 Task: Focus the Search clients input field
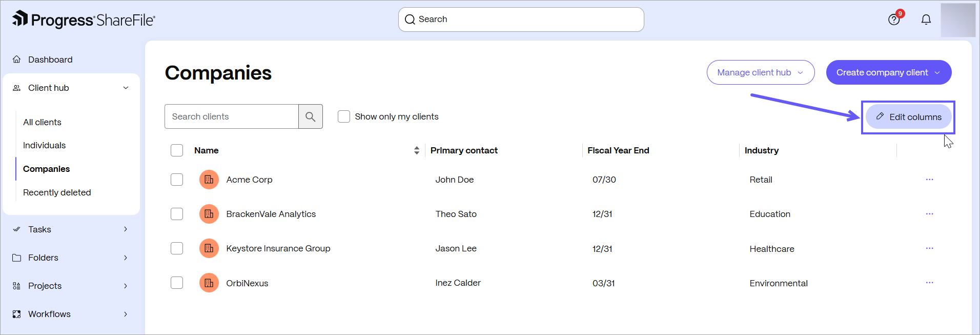tap(232, 116)
